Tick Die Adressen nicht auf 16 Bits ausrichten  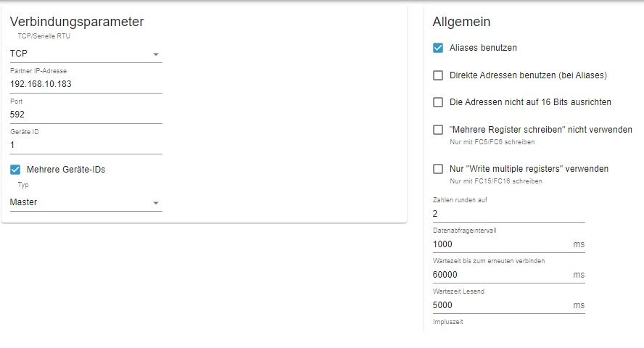(438, 102)
